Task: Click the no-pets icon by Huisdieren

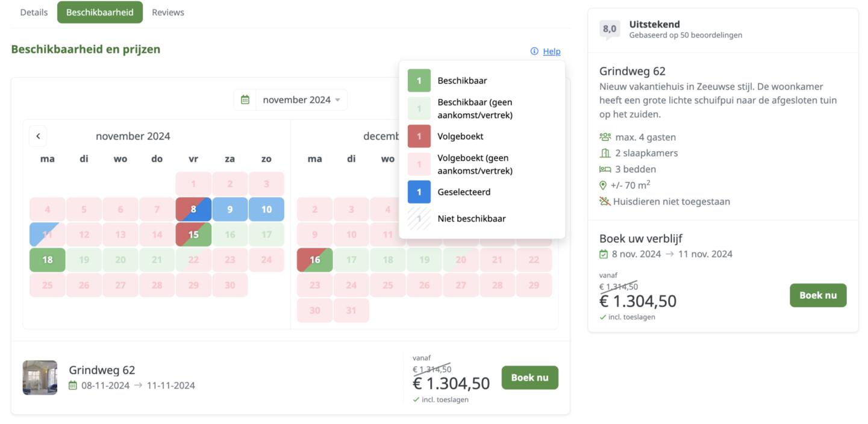Action: coord(605,201)
